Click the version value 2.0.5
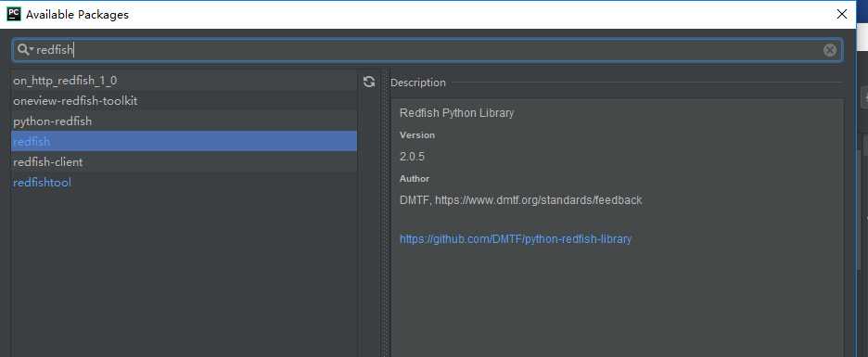 [412, 157]
